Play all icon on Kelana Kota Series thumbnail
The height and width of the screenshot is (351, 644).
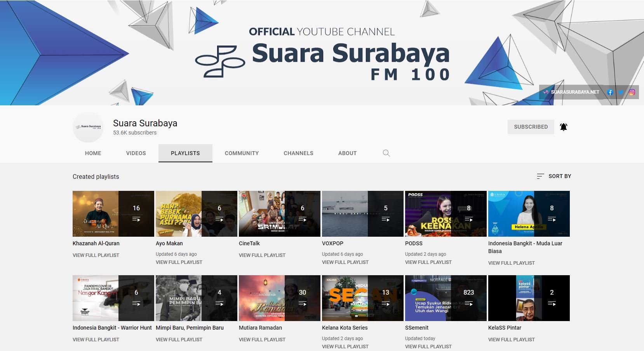click(386, 304)
